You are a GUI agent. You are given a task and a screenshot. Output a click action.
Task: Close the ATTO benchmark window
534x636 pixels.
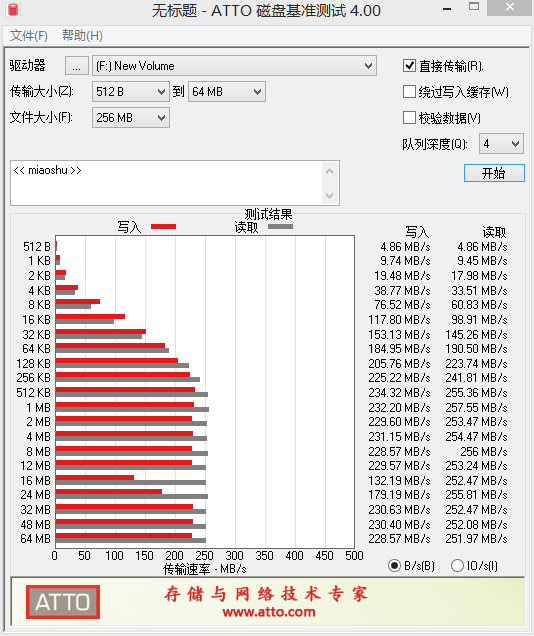[x=510, y=8]
